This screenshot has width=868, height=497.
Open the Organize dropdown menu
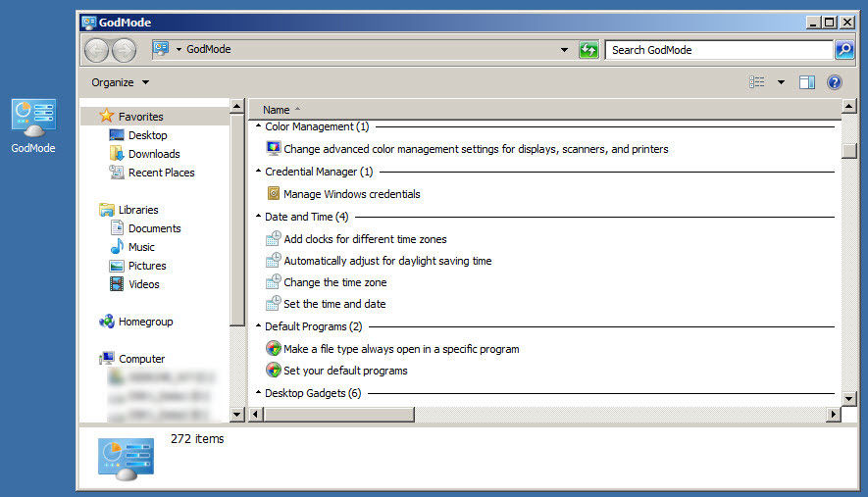pyautogui.click(x=120, y=82)
